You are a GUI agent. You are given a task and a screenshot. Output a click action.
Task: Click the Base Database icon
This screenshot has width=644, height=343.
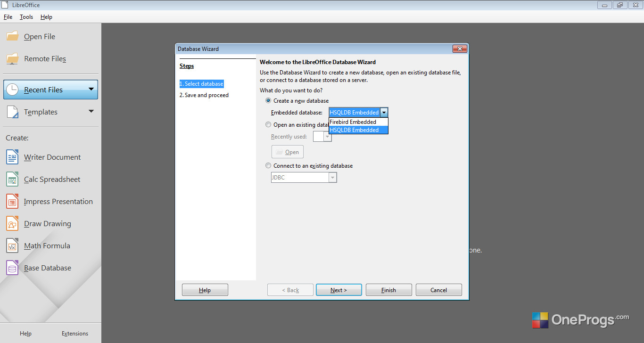point(12,268)
